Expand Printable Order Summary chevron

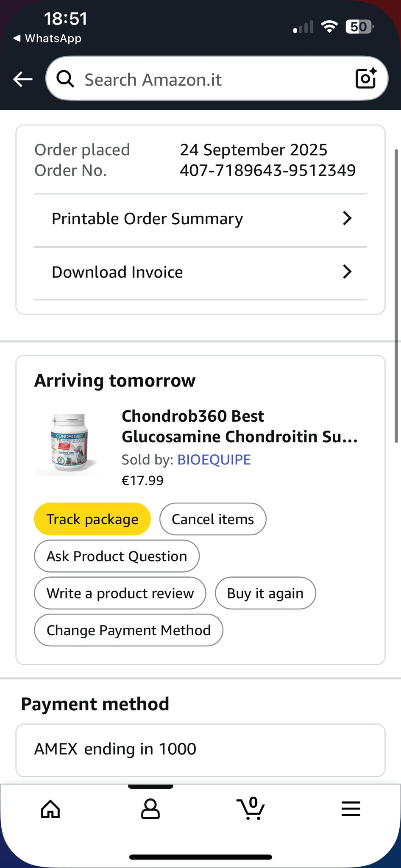point(347,218)
